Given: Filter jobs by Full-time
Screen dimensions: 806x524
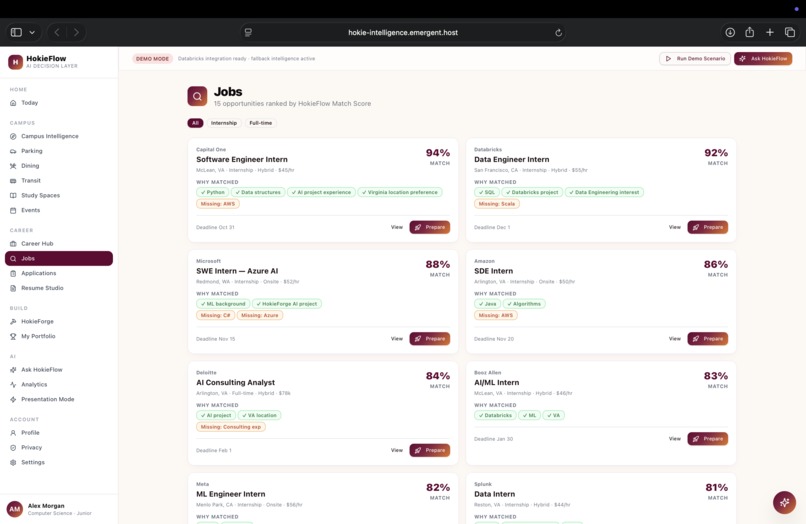Looking at the screenshot, I should [261, 123].
